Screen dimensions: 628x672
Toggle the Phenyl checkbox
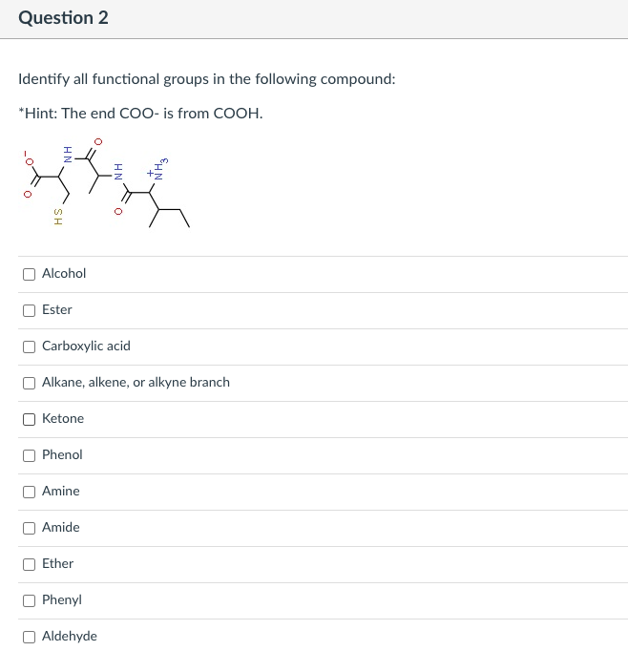[30, 600]
